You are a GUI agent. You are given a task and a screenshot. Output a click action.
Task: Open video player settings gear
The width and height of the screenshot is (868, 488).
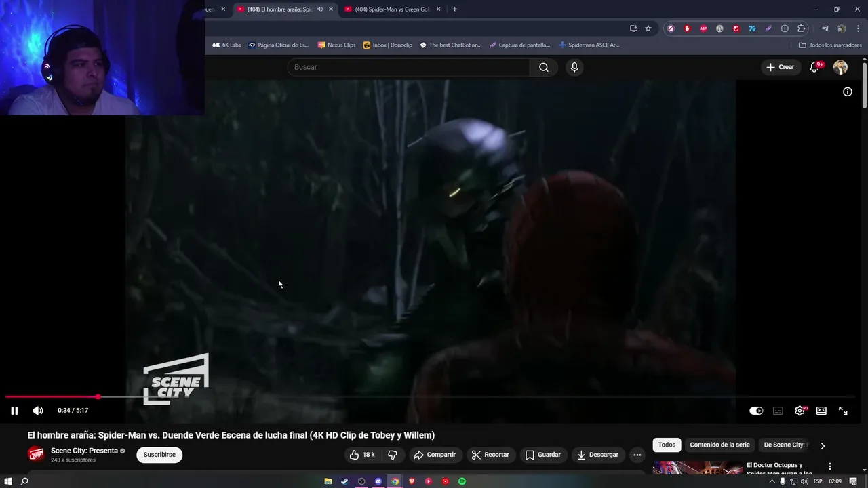(800, 411)
